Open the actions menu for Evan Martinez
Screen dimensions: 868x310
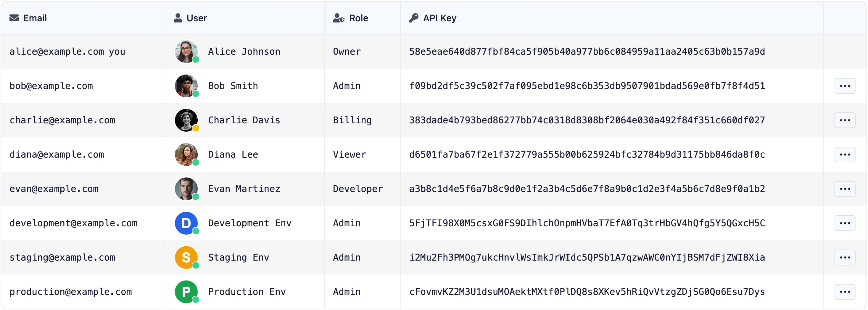(844, 189)
